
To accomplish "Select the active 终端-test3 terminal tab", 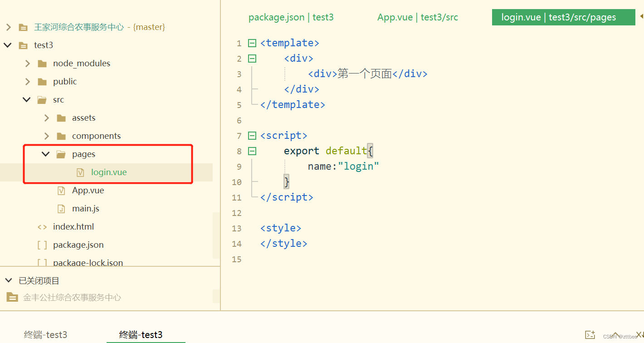I will click(x=141, y=335).
